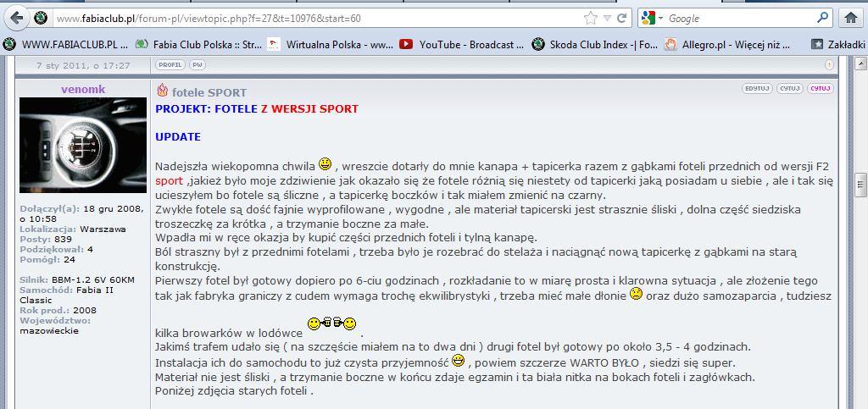
Task: Click the Skoda Club Index favicon
Action: click(x=537, y=45)
